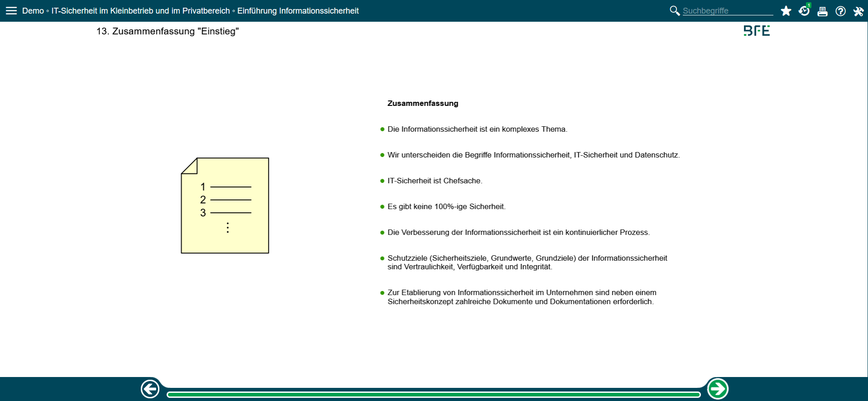The height and width of the screenshot is (401, 868).
Task: Click the magnifying glass search icon
Action: tap(674, 10)
